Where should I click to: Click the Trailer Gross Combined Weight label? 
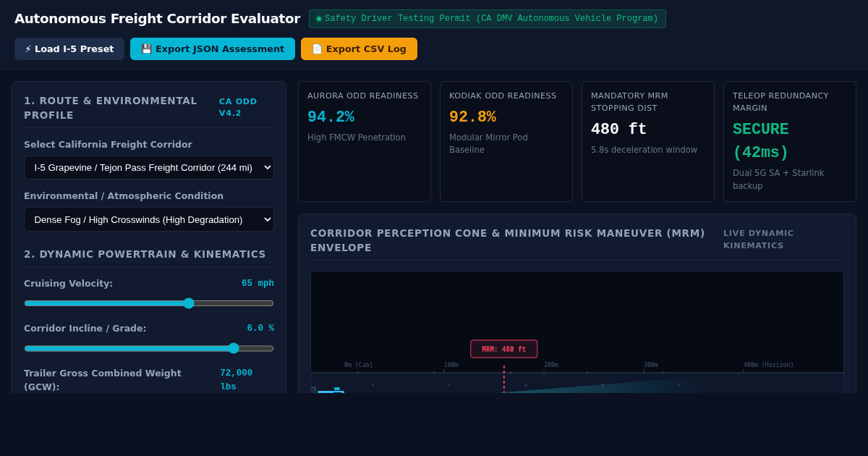click(x=103, y=380)
